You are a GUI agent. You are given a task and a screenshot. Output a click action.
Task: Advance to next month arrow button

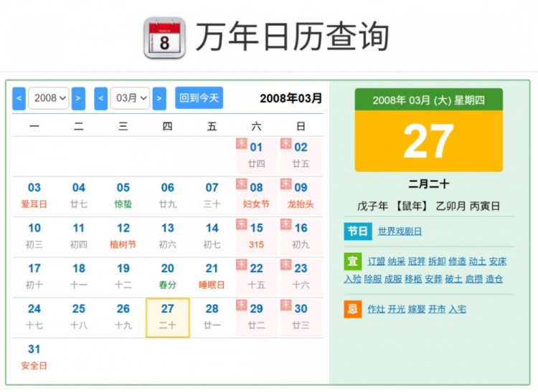(x=159, y=98)
